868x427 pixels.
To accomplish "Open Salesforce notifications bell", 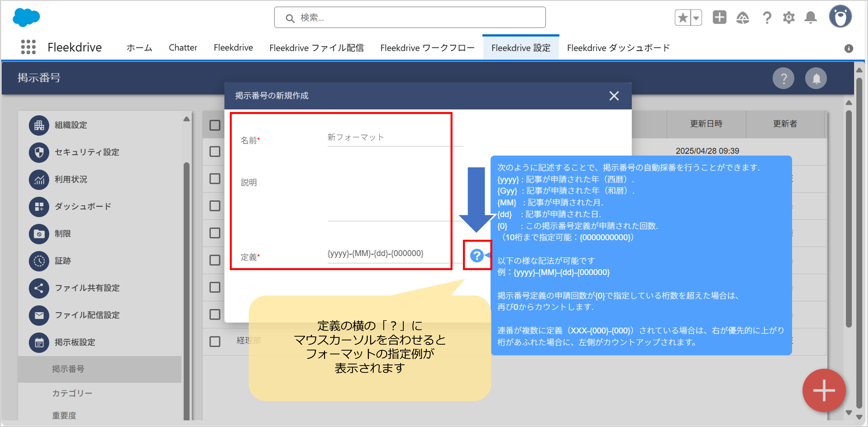I will [811, 18].
